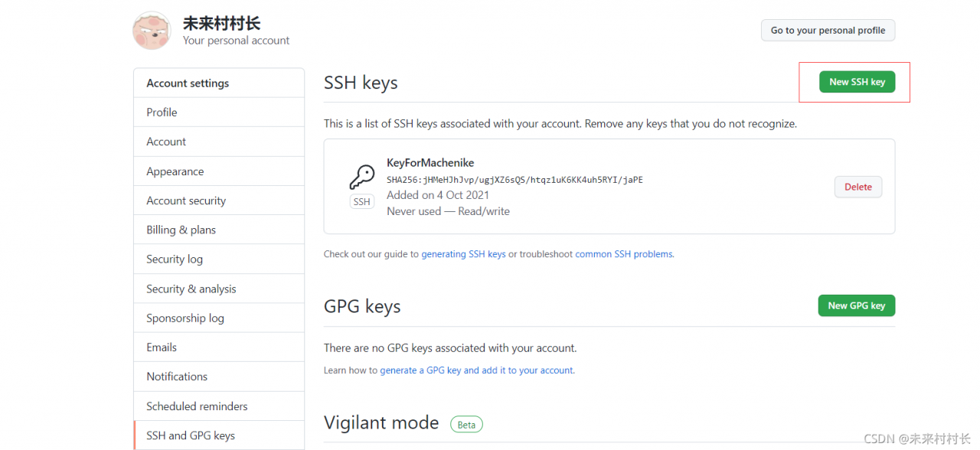Click the Beta badge beside Vigilant mode
Image resolution: width=980 pixels, height=450 pixels.
click(466, 424)
